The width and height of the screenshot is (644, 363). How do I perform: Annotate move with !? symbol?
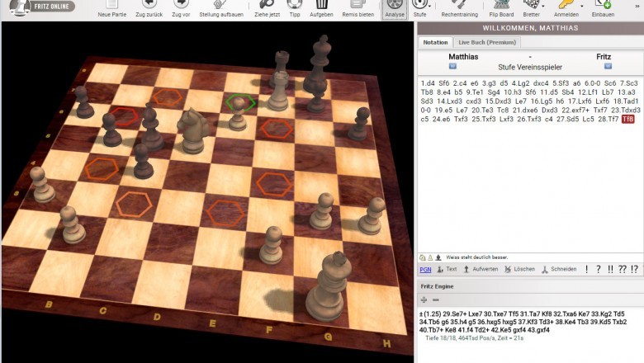click(635, 269)
